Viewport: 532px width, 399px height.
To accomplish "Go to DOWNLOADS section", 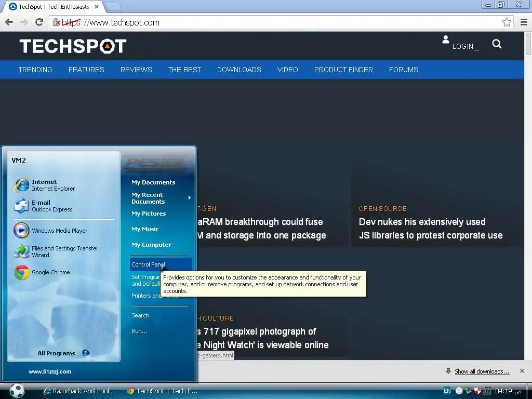I will 239,70.
